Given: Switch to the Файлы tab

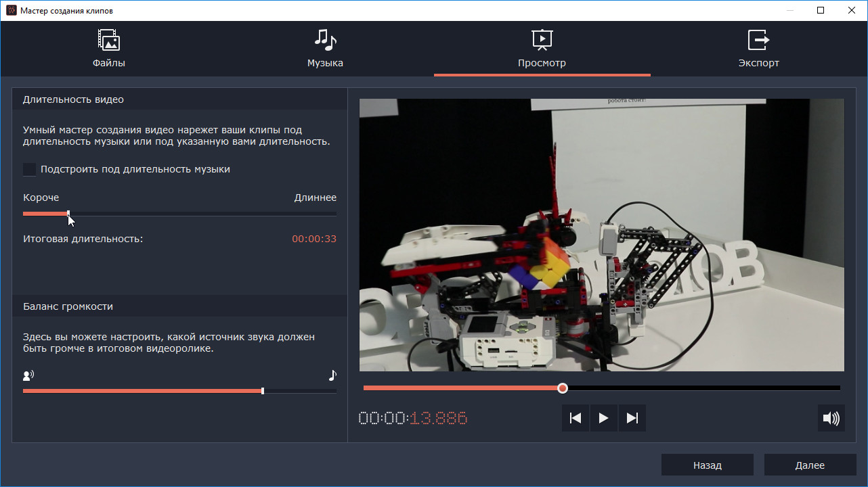Looking at the screenshot, I should click(x=109, y=63).
